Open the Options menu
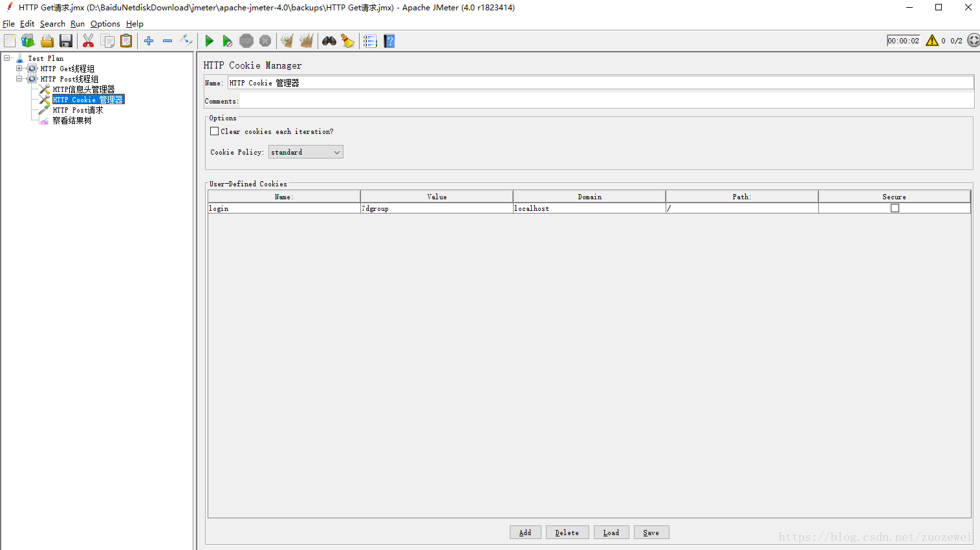The width and height of the screenshot is (980, 550). (x=105, y=24)
